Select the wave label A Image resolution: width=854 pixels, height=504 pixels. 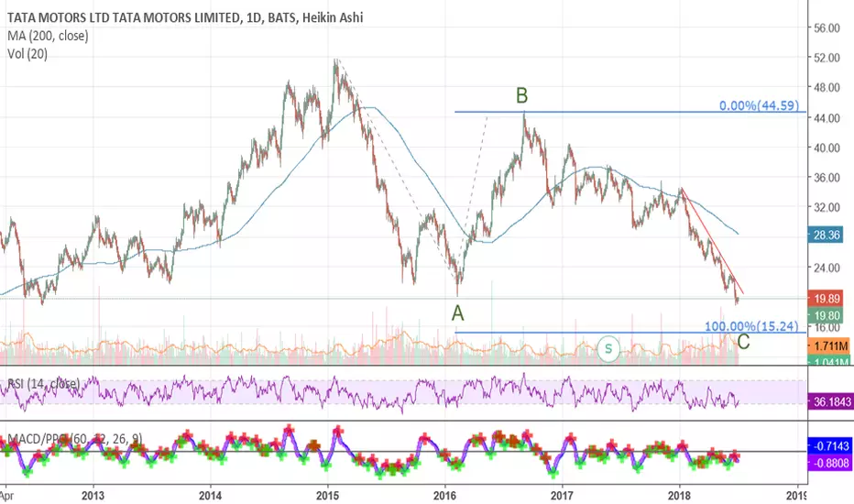[457, 313]
